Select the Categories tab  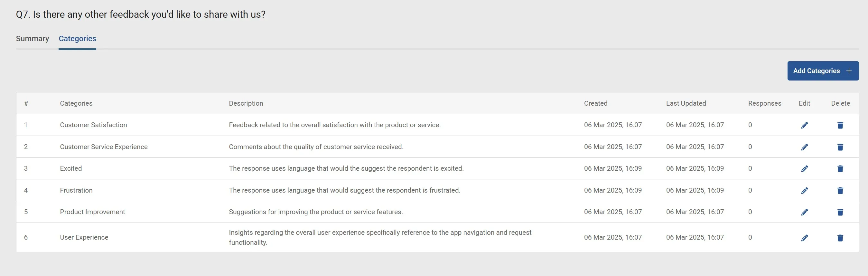[x=77, y=39]
